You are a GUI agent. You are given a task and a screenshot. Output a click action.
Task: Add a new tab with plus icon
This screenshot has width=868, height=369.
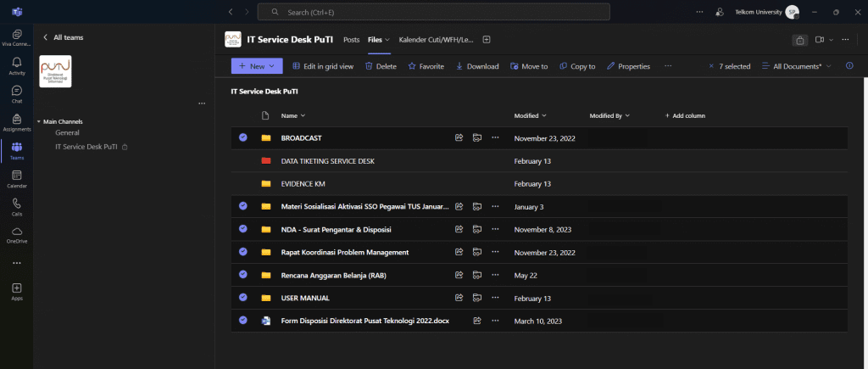pyautogui.click(x=487, y=40)
